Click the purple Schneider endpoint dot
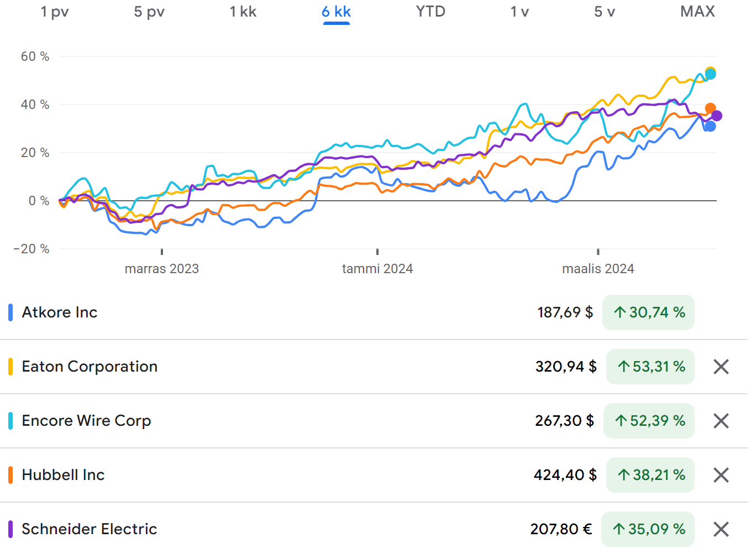 pos(717,116)
